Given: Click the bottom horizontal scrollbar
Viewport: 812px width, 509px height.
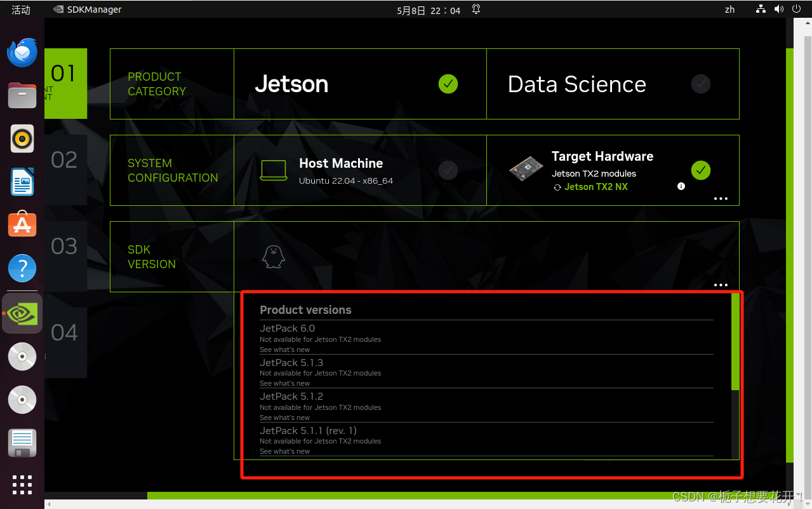Looking at the screenshot, I should pyautogui.click(x=467, y=496).
